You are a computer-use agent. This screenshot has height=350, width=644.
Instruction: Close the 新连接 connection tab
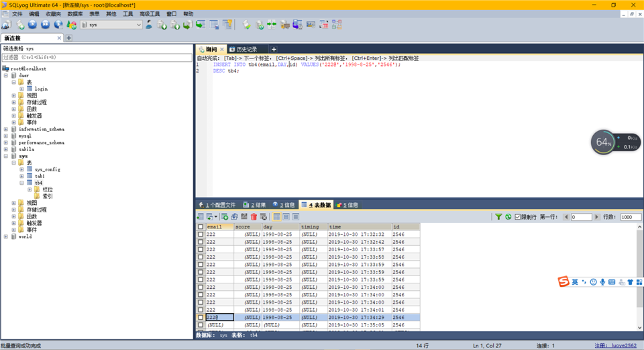pyautogui.click(x=59, y=38)
